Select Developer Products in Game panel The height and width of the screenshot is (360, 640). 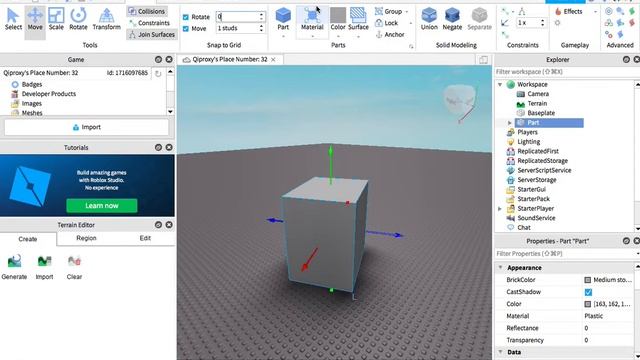[x=49, y=94]
